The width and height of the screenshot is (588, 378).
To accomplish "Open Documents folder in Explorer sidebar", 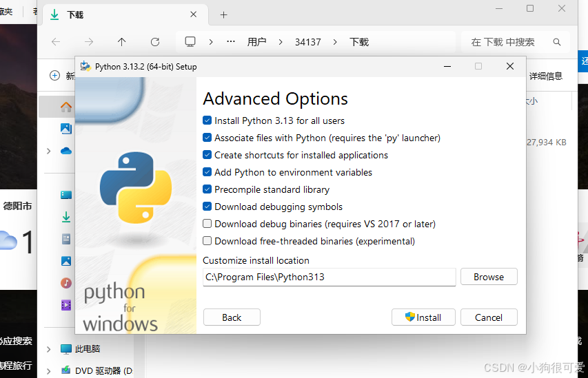I will coord(66,239).
